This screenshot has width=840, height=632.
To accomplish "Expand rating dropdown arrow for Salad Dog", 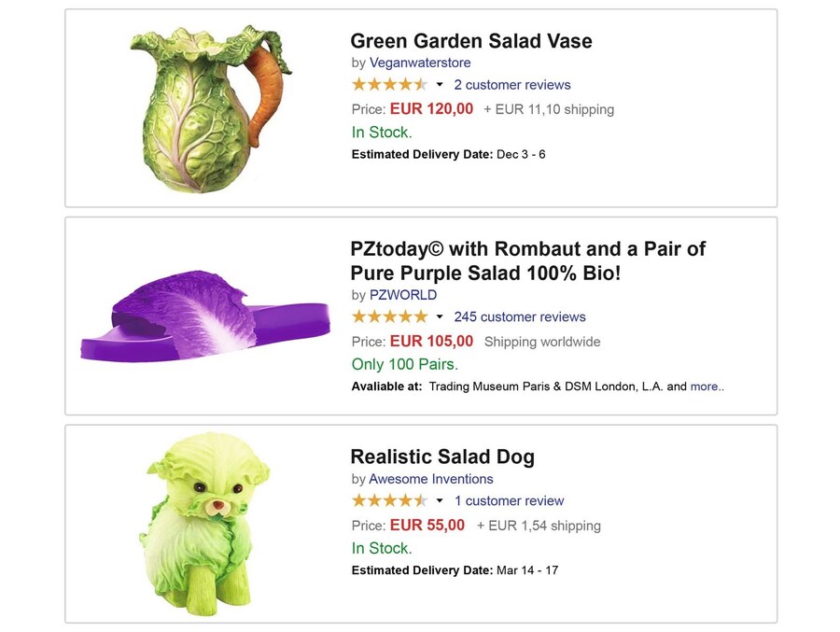I will pyautogui.click(x=440, y=501).
